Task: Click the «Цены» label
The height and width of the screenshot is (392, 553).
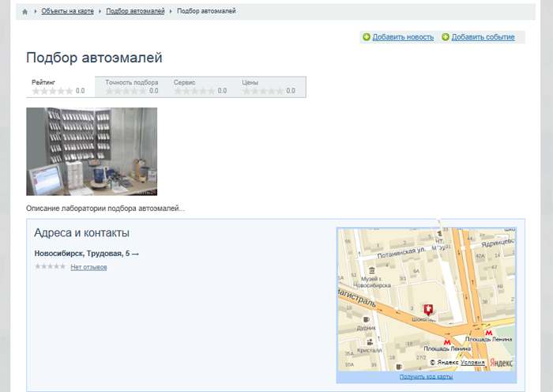Action: [250, 82]
